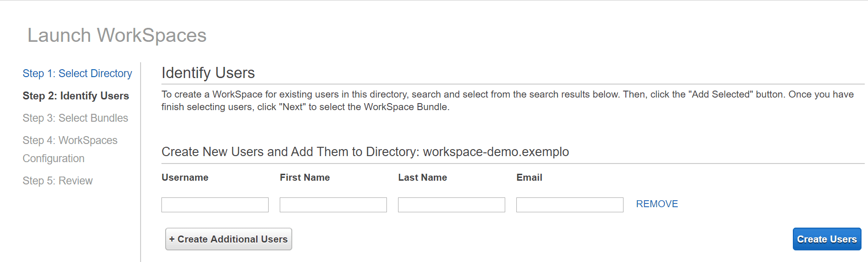The height and width of the screenshot is (262, 868).
Task: Jump to Step 4: WorkSpaces Configuration
Action: coord(70,149)
